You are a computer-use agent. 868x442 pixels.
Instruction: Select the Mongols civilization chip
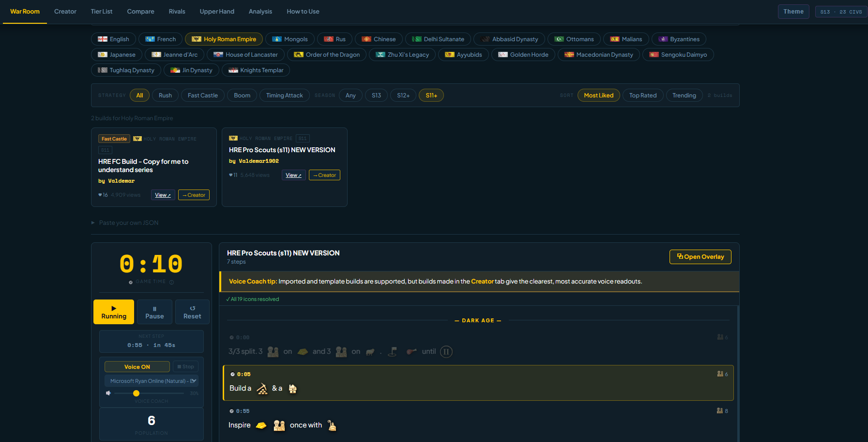coord(289,39)
